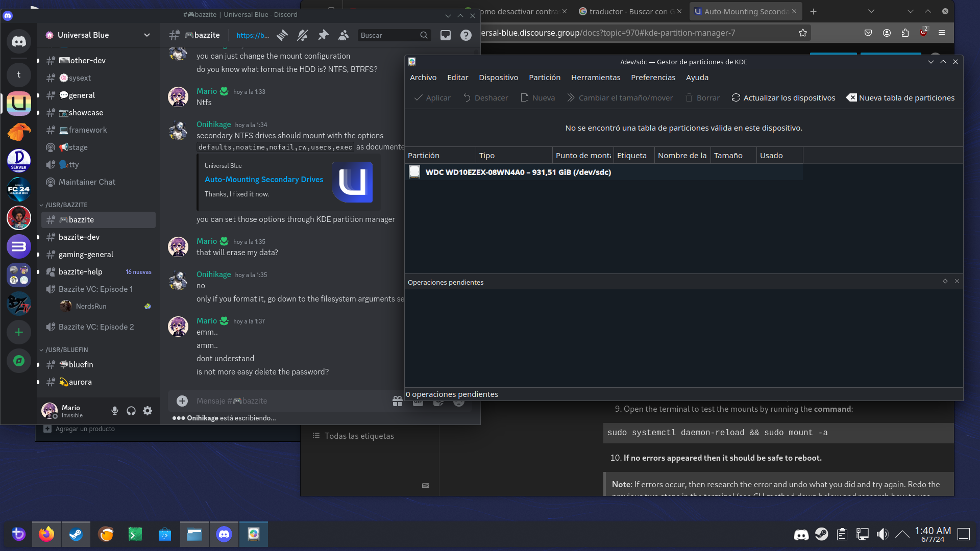Click the Discord pinned messages icon

323,35
